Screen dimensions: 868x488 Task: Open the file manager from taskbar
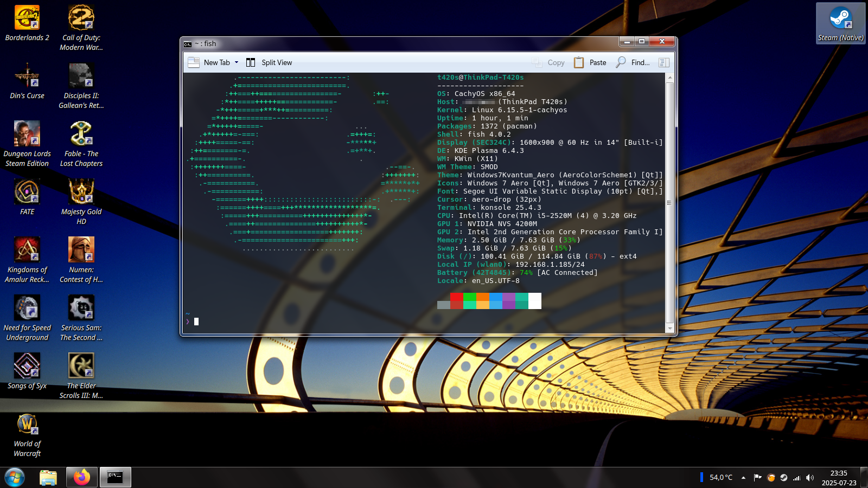point(48,477)
